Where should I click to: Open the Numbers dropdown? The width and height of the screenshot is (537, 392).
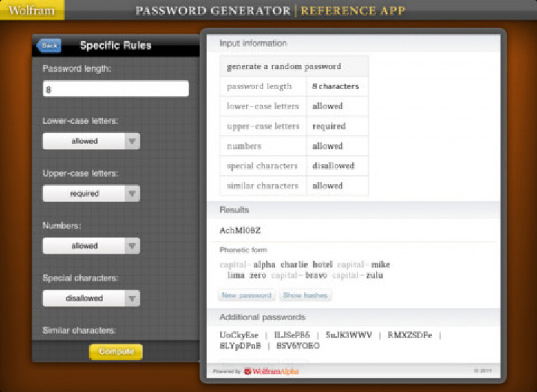tap(91, 246)
